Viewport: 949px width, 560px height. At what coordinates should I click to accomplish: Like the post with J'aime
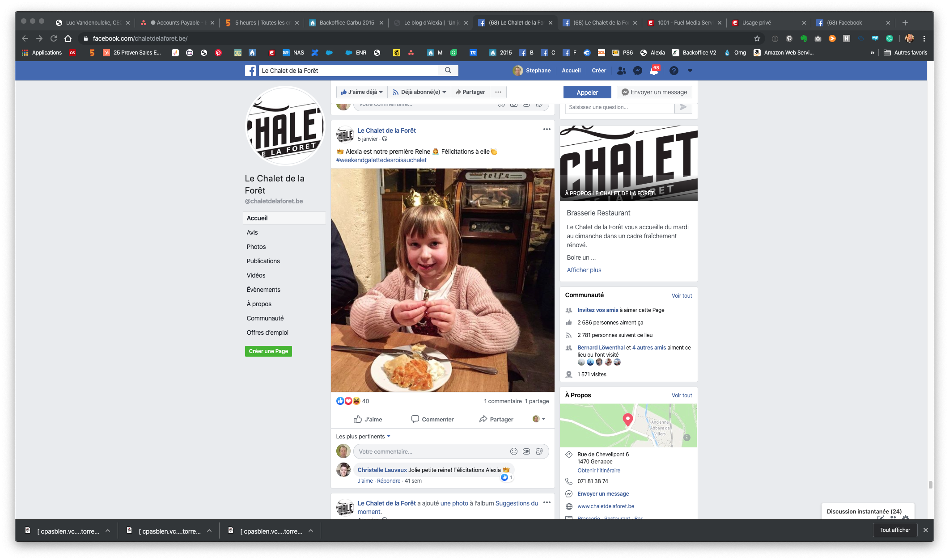(x=368, y=419)
